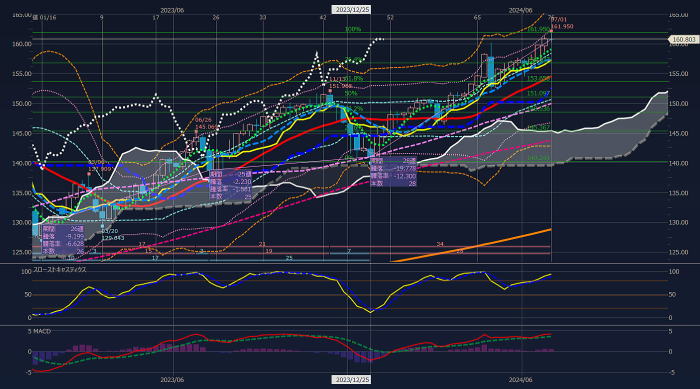
Task: Click the 100 stochastics scale label on the right
Action: tap(674, 272)
